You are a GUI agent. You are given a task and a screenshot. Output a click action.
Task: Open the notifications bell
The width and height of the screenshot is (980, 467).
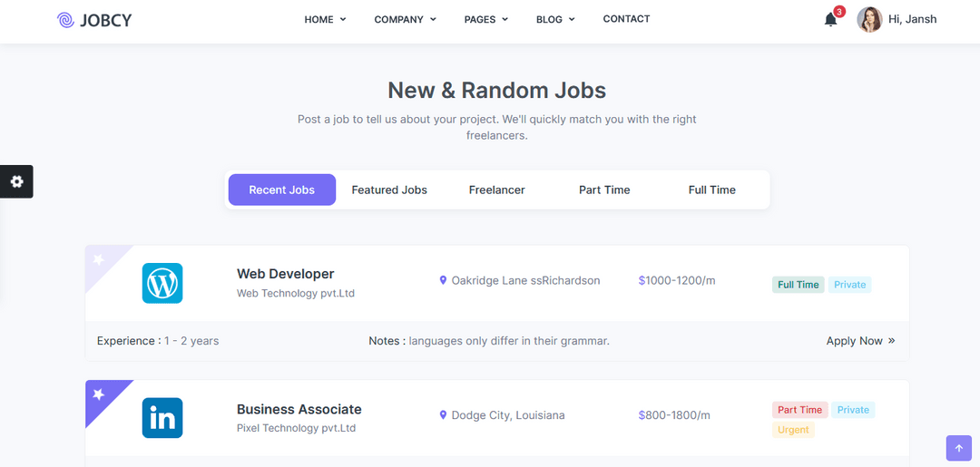(830, 20)
